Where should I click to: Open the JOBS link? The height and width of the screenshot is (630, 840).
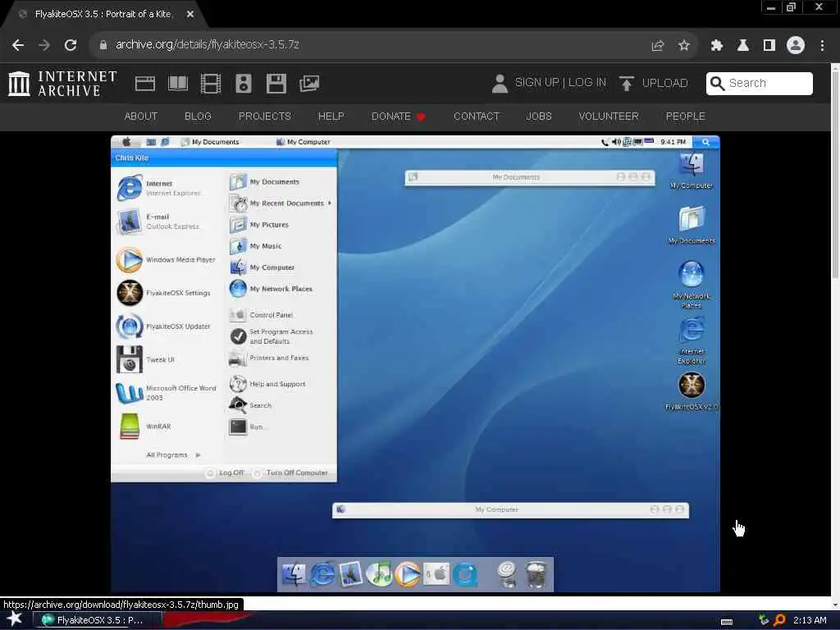tap(538, 116)
